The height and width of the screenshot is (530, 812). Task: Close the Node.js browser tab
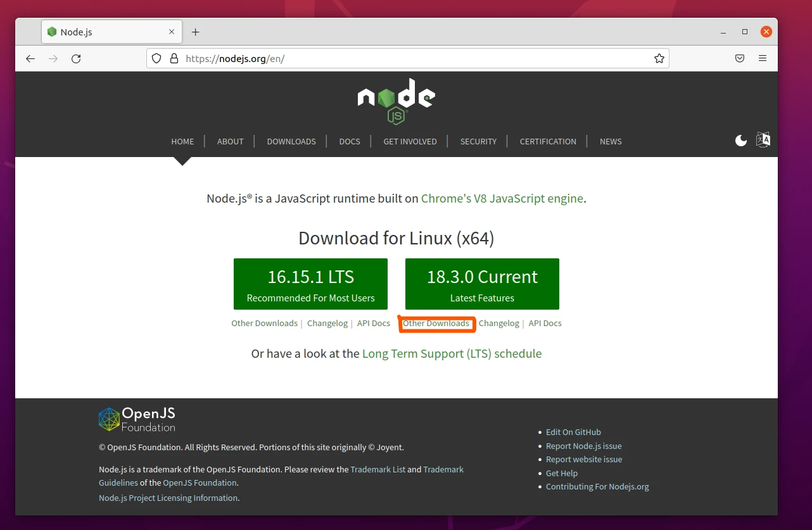click(172, 32)
